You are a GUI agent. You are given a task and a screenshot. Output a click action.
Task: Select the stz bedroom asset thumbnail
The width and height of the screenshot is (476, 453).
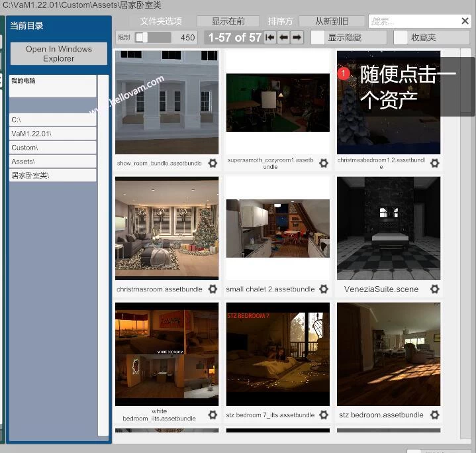pos(389,354)
